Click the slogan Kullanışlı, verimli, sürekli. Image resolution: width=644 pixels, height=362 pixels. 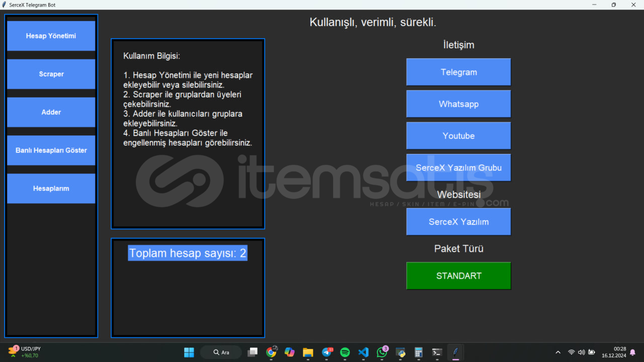373,22
